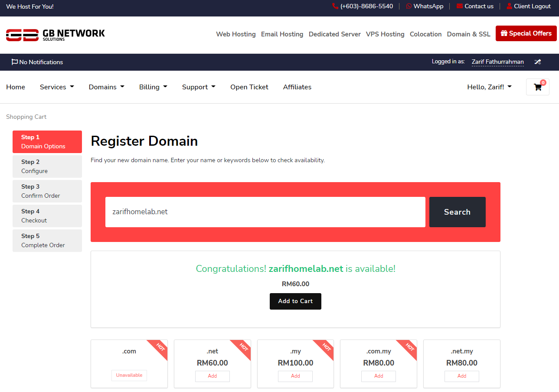Screen dimensions: 559x392
Task: Add zarifhomelab.net to cart
Action: click(295, 301)
